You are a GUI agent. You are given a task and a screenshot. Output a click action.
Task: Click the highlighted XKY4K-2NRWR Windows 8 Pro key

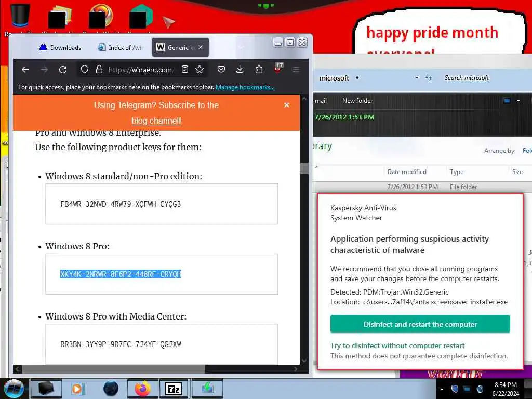(121, 274)
